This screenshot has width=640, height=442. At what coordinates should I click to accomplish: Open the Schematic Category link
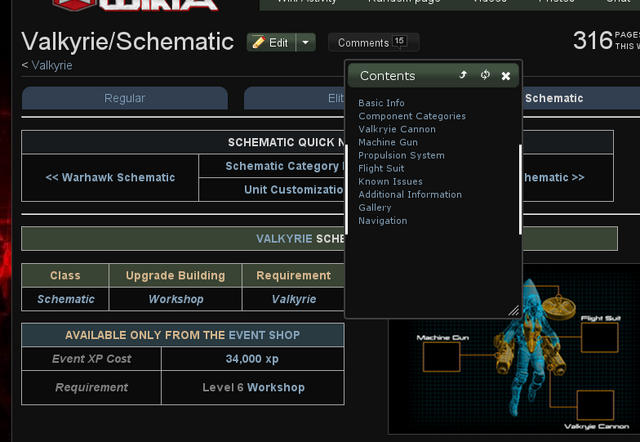pyautogui.click(x=284, y=166)
